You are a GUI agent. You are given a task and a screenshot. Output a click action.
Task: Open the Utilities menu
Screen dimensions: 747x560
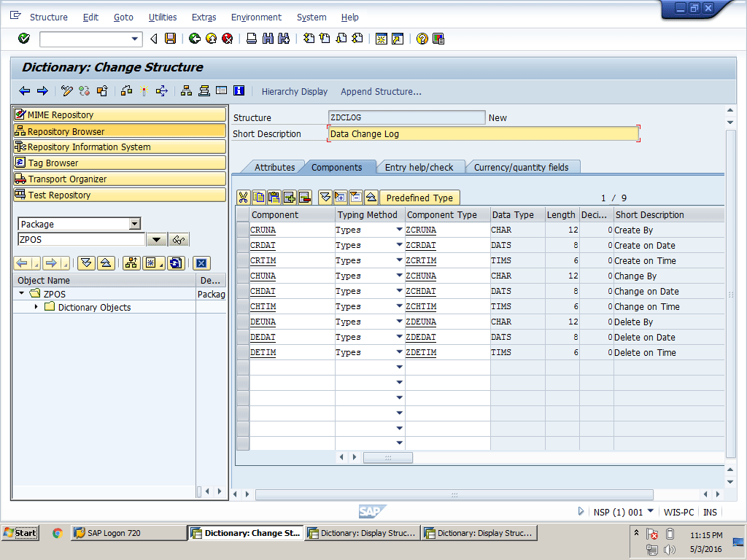pos(162,17)
